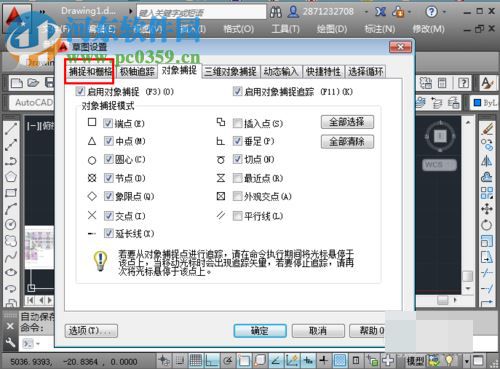Check the 平行线(L) checkbox
The height and width of the screenshot is (369, 500).
click(237, 216)
